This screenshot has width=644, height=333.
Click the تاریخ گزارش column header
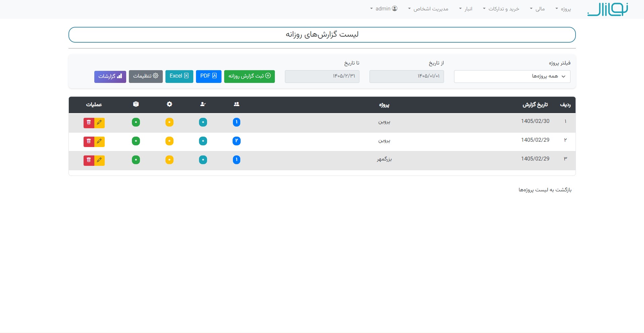535,105
